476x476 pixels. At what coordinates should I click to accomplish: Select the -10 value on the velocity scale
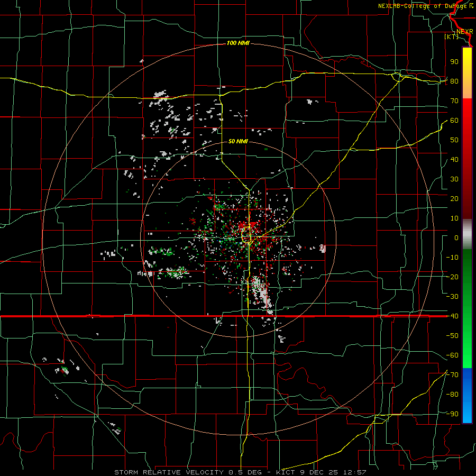[452, 258]
